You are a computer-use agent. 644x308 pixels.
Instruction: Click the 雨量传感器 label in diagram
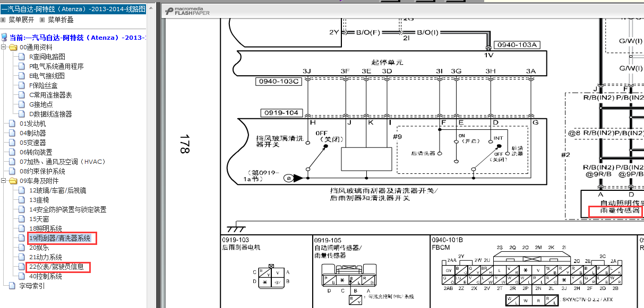[x=620, y=210]
